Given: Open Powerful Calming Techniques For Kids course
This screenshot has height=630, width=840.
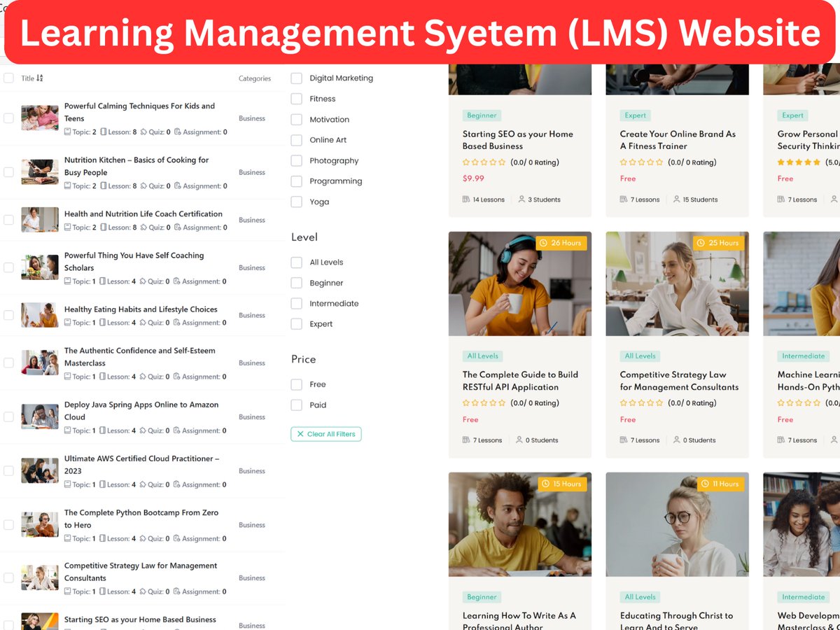Looking at the screenshot, I should [x=139, y=112].
